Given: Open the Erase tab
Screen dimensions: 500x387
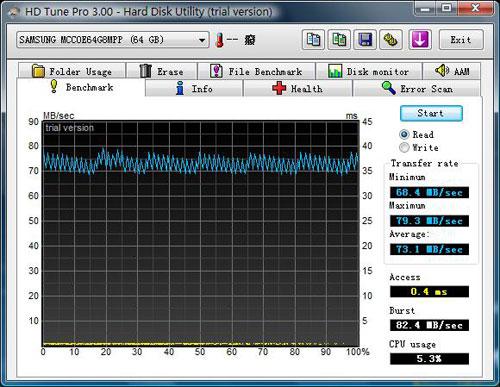Looking at the screenshot, I should pos(162,71).
